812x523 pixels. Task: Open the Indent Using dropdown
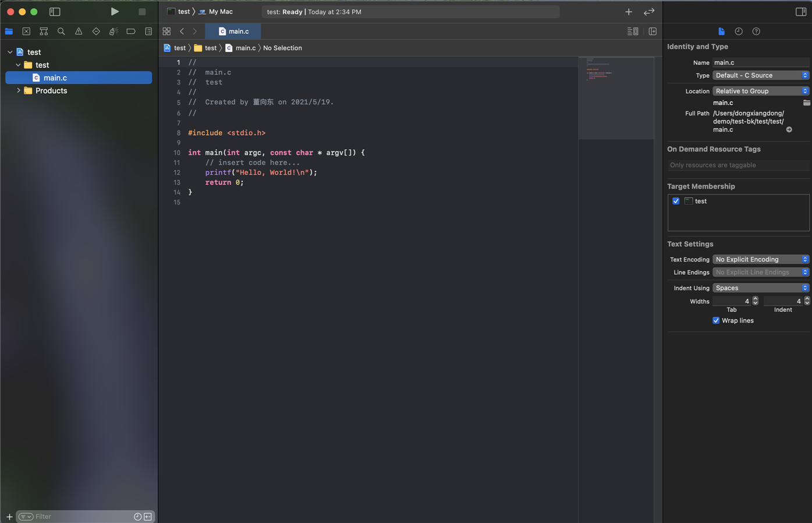point(761,288)
